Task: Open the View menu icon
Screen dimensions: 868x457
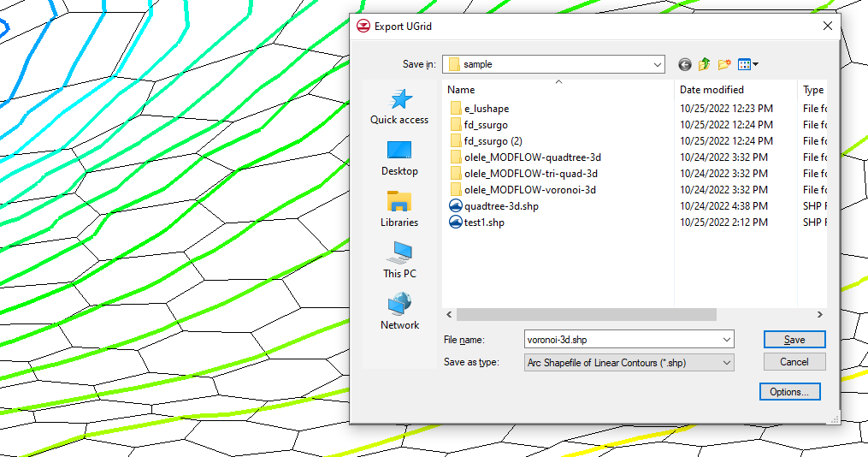Action: [748, 64]
